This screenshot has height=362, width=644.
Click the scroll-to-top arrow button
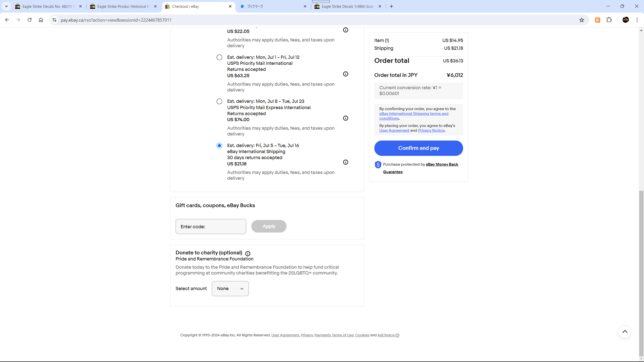pos(625,332)
